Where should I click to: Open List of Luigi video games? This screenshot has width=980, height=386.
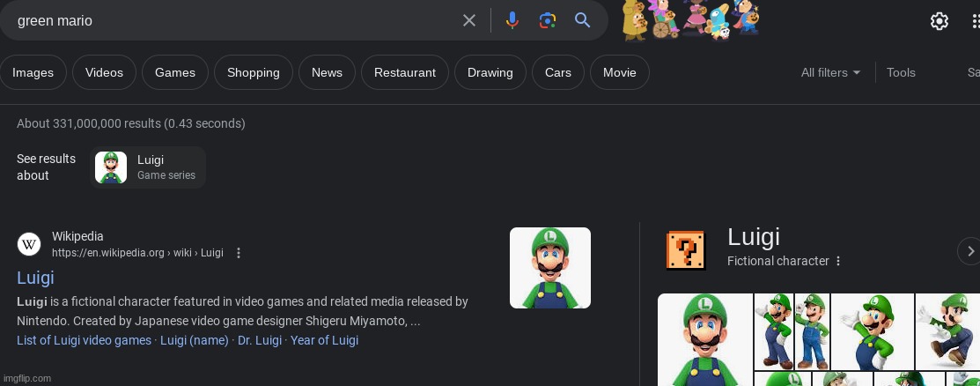coord(84,340)
